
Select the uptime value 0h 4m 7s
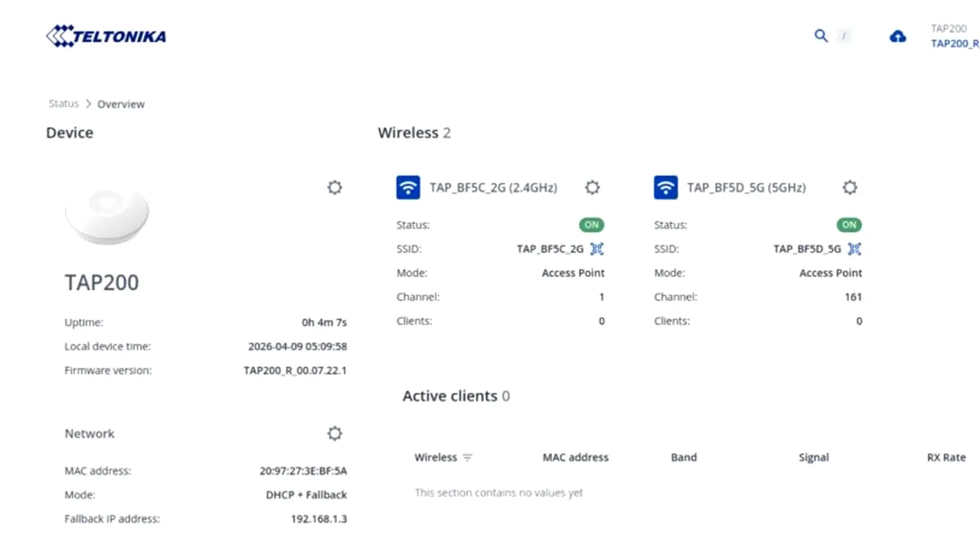pos(325,322)
